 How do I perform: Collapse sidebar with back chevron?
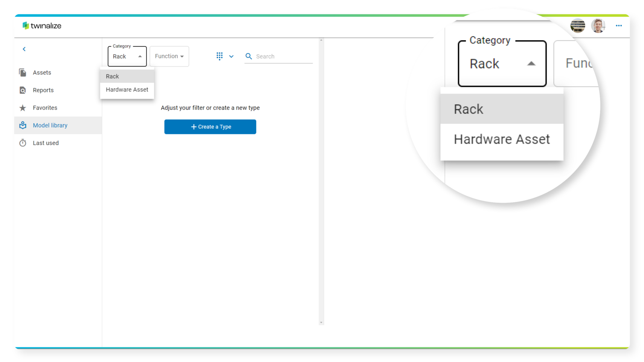[x=24, y=49]
